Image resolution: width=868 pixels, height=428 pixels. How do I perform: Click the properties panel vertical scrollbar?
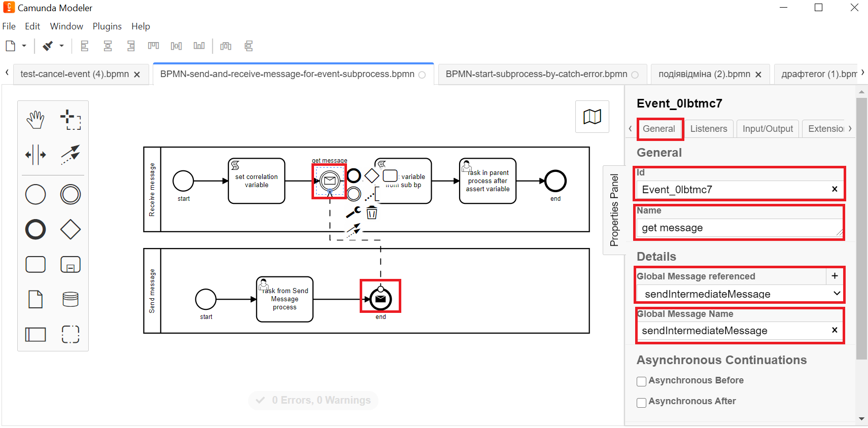[x=861, y=228]
